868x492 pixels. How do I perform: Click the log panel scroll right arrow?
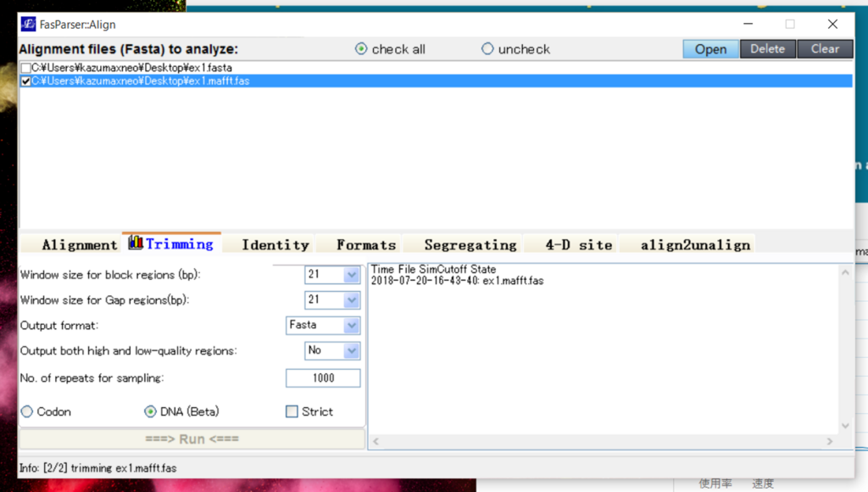coord(830,442)
